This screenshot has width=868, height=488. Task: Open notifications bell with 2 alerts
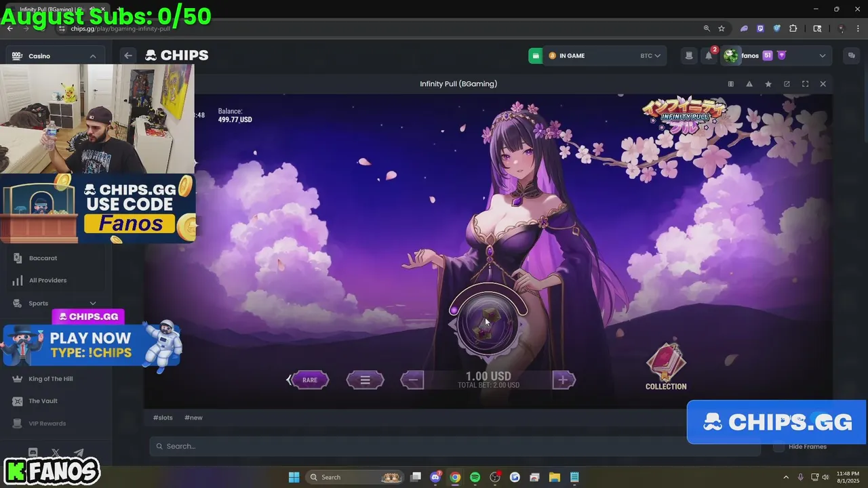coord(709,56)
